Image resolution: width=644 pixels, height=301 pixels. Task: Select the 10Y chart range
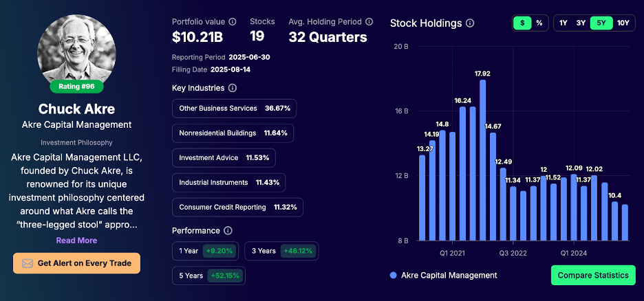point(623,23)
